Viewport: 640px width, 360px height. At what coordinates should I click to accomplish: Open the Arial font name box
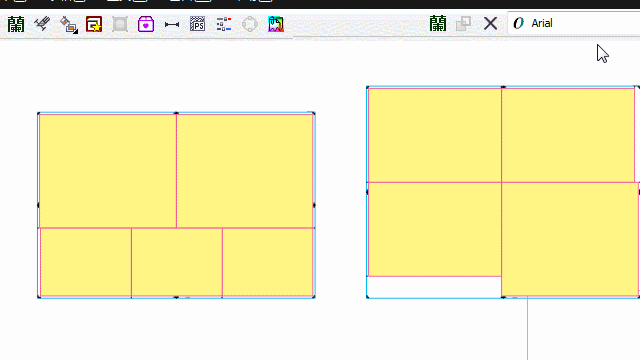[573, 23]
